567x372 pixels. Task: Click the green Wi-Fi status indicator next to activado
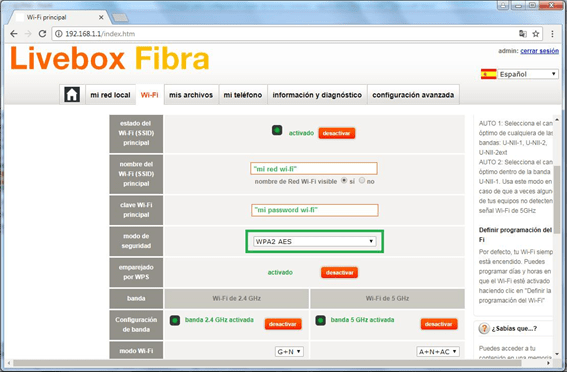pyautogui.click(x=277, y=130)
